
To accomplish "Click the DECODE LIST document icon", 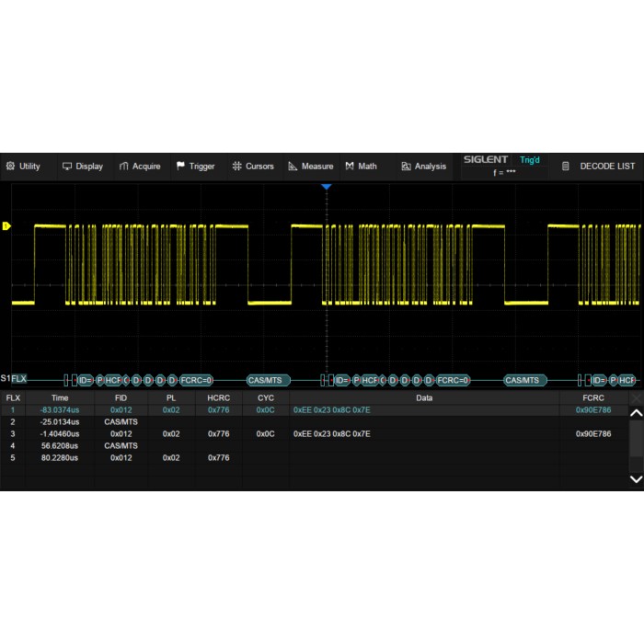I will (566, 167).
